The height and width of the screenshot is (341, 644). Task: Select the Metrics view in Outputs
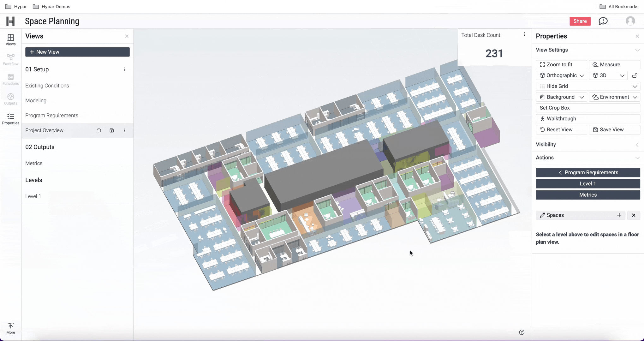coord(34,163)
